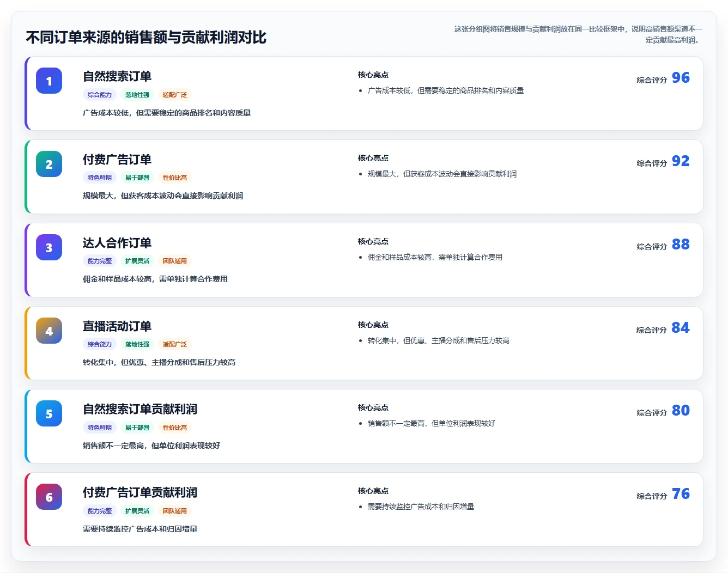This screenshot has width=728, height=573.
Task: Open the 付费广告订单贡献利润 card title
Action: pyautogui.click(x=140, y=492)
